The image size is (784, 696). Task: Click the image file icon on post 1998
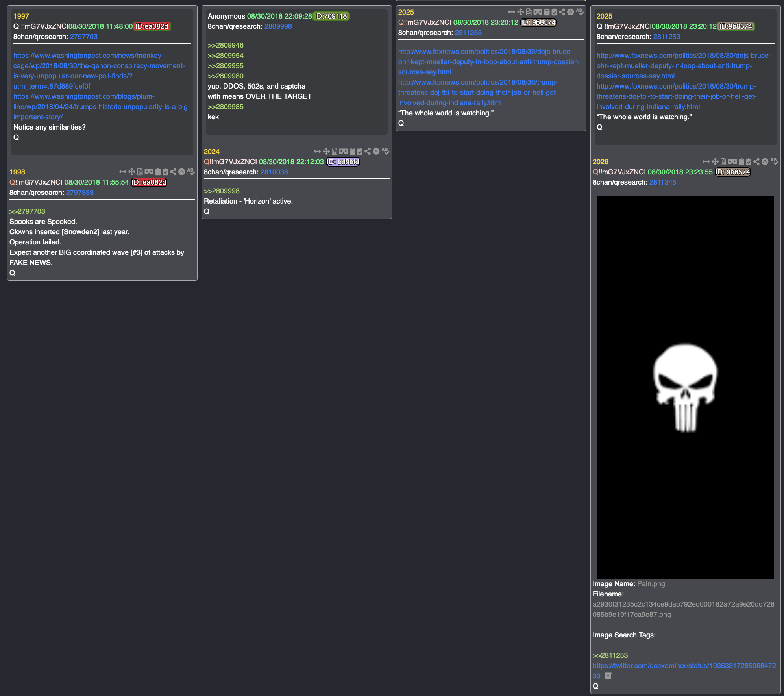click(140, 172)
